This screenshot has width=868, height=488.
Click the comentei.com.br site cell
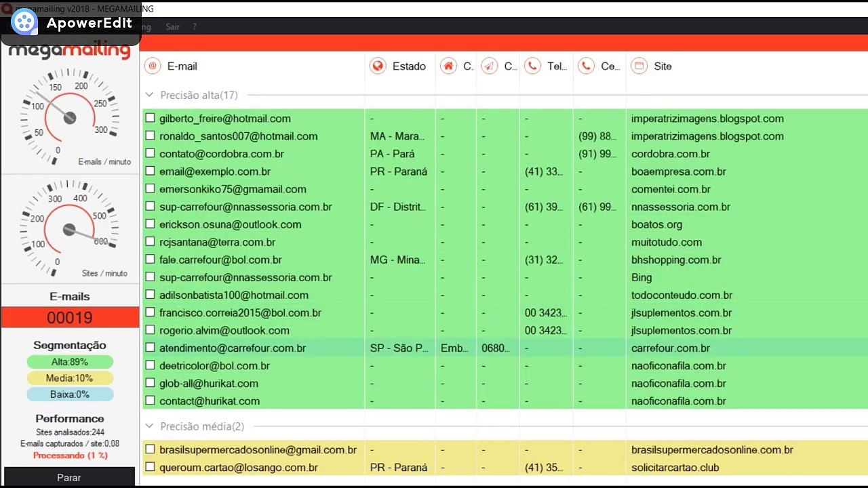(671, 189)
